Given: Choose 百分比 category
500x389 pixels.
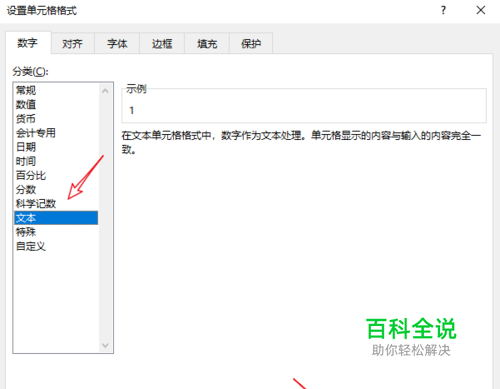Looking at the screenshot, I should point(56,175).
